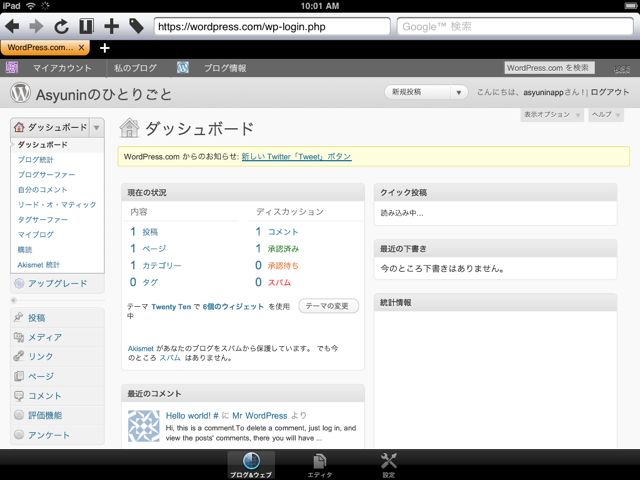
Task: Click the 新規投稿 button
Action: pyautogui.click(x=417, y=92)
